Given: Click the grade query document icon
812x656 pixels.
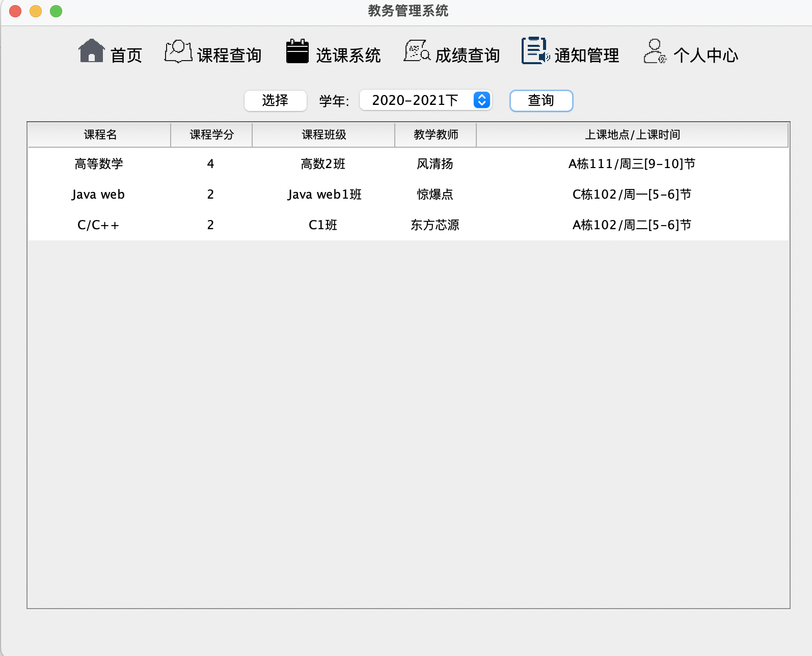Looking at the screenshot, I should click(417, 51).
